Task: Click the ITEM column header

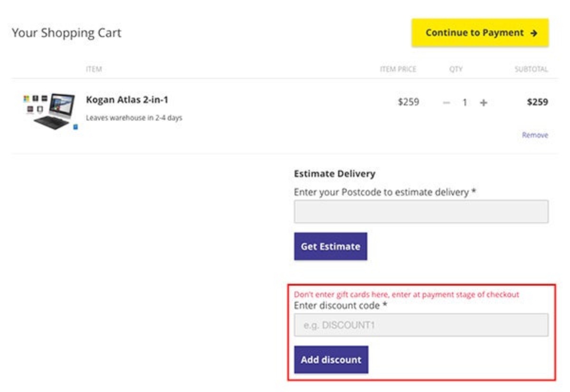Action: click(x=94, y=68)
